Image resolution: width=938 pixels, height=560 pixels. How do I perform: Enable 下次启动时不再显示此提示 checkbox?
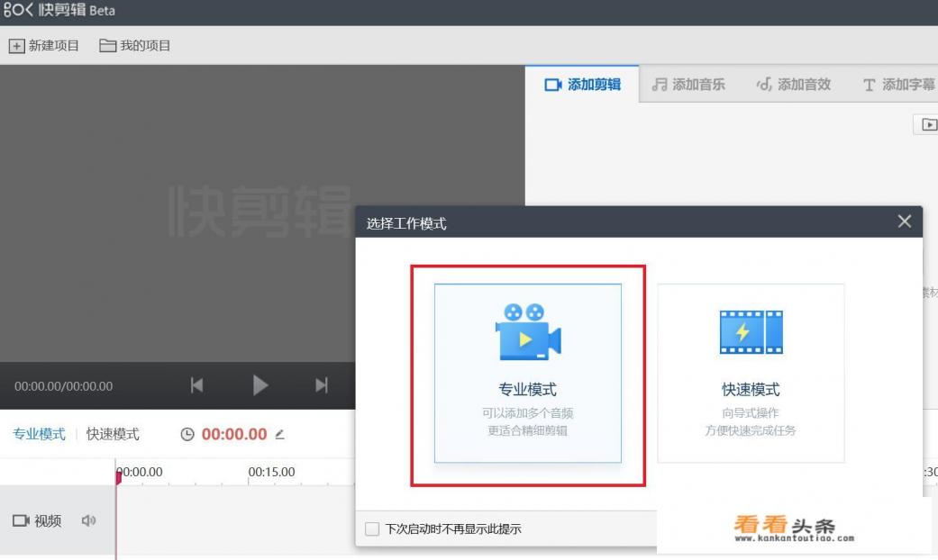coord(372,528)
